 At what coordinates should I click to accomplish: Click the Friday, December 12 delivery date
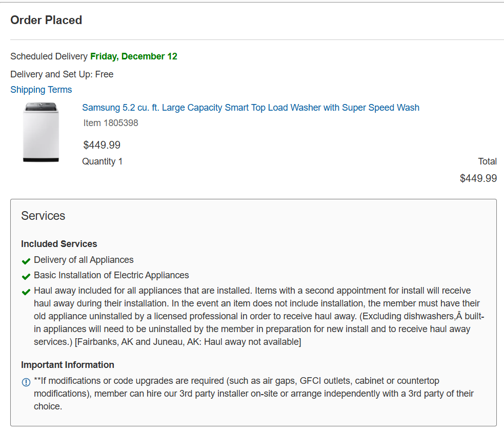pyautogui.click(x=134, y=56)
